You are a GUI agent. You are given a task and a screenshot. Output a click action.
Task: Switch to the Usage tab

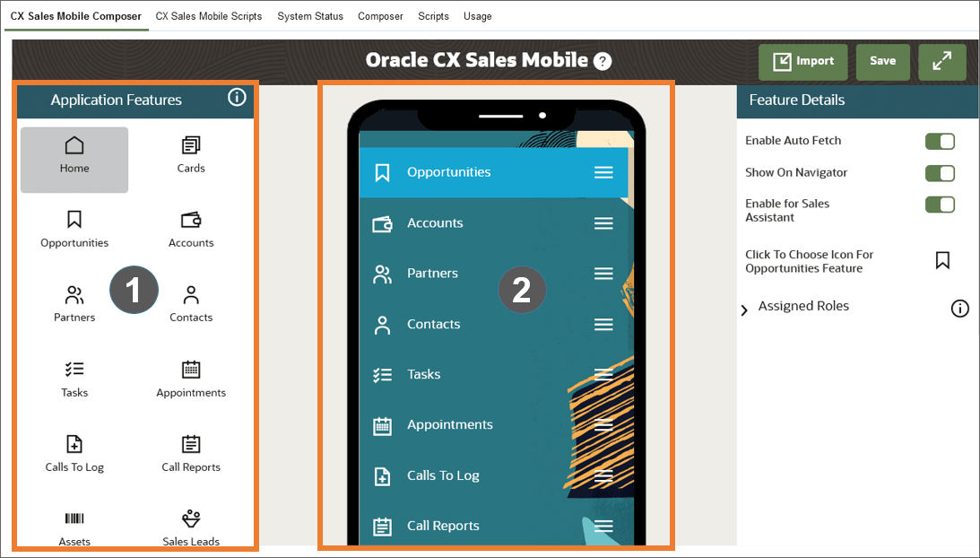tap(478, 16)
